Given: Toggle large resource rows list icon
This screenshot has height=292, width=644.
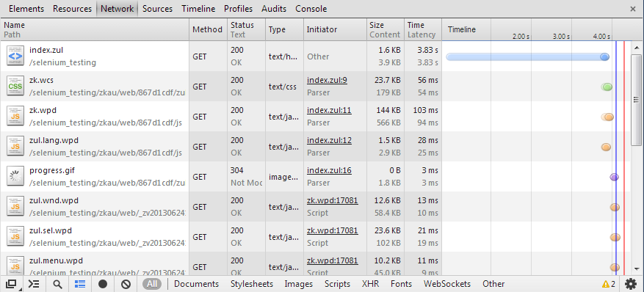Looking at the screenshot, I should [x=80, y=284].
